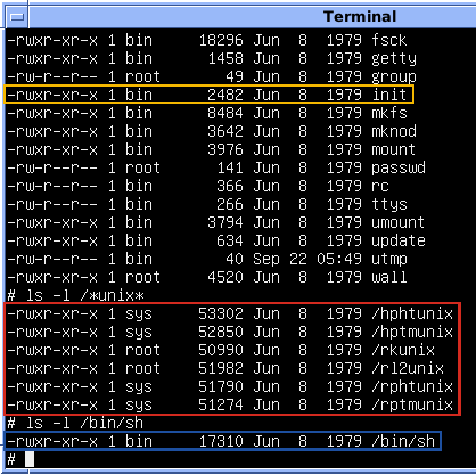Open the Terminal window menu button
Image resolution: width=476 pixels, height=474 pixels.
(x=17, y=17)
